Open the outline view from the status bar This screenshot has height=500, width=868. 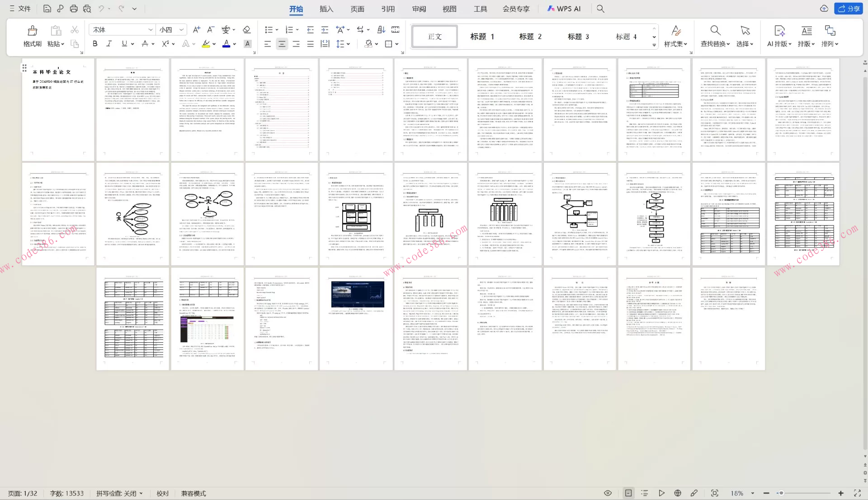point(645,493)
